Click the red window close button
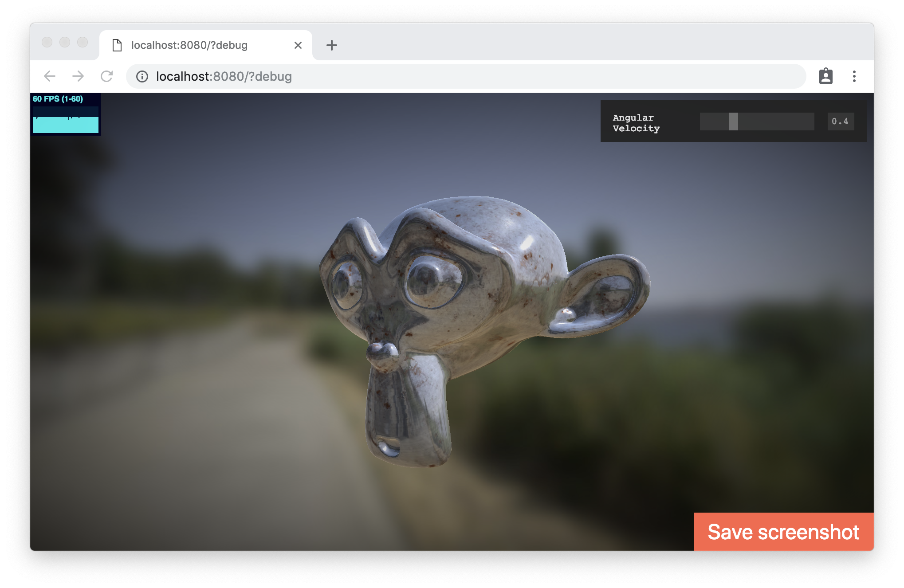The height and width of the screenshot is (588, 904). pos(47,42)
